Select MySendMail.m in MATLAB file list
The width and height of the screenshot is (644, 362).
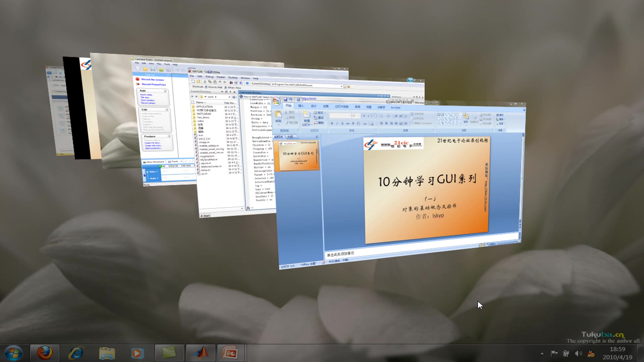tap(209, 160)
